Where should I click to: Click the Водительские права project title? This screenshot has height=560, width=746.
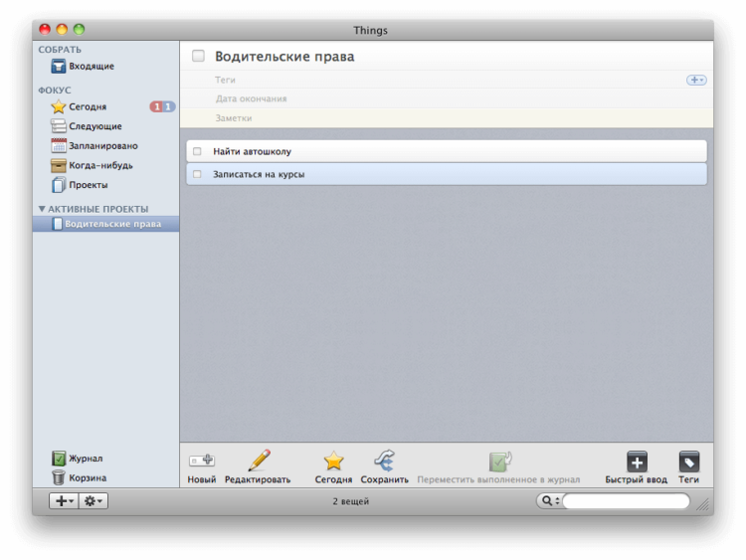coord(284,56)
